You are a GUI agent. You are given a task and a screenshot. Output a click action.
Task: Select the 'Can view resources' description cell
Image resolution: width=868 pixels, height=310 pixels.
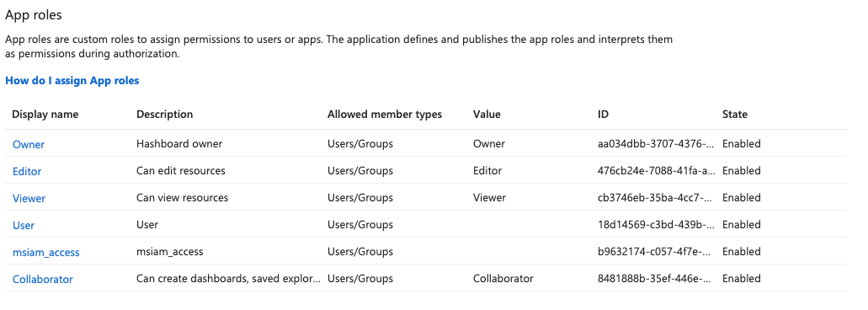(x=182, y=198)
